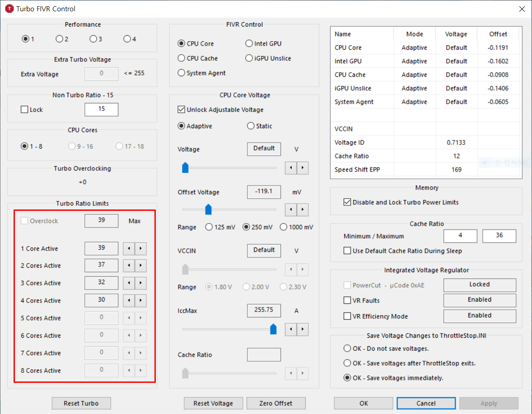Click left arrow for Offset Voltage

pyautogui.click(x=291, y=209)
